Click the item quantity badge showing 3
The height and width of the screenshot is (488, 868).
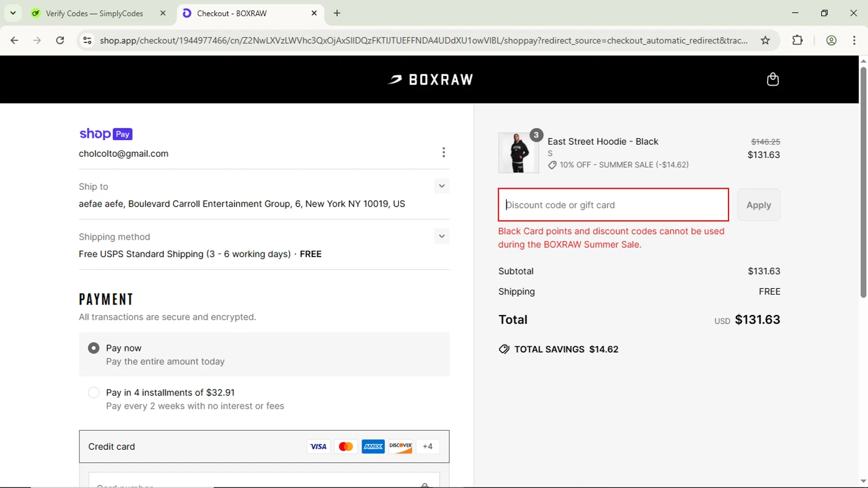[x=536, y=135]
